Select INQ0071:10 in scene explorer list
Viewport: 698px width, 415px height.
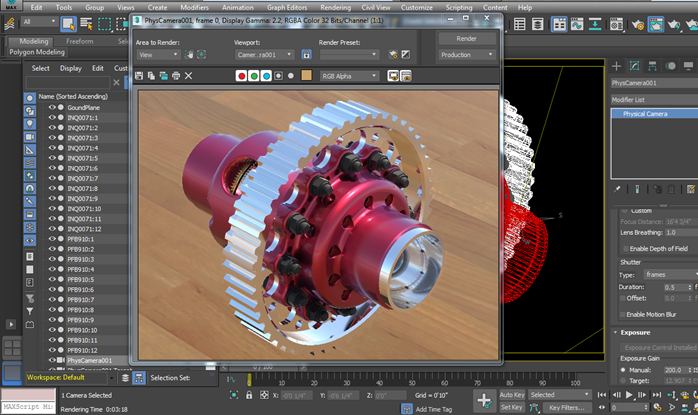(84, 208)
